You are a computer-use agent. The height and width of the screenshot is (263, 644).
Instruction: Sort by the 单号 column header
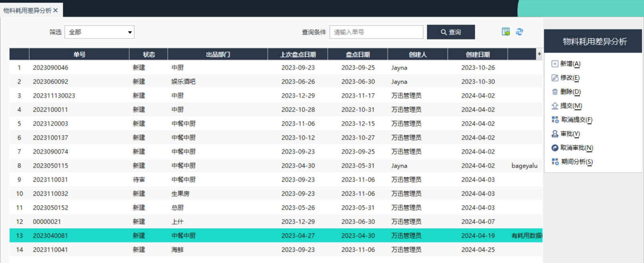pyautogui.click(x=79, y=54)
